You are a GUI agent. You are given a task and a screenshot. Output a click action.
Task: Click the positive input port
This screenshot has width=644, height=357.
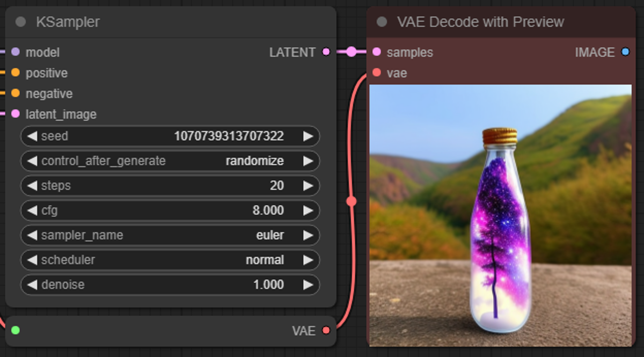coord(16,72)
